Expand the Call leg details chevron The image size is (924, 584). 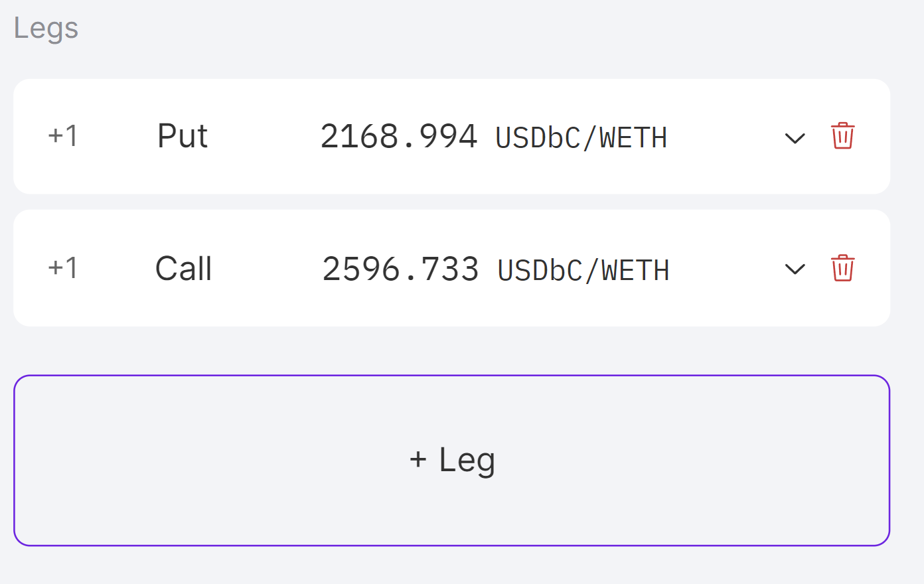(x=795, y=269)
